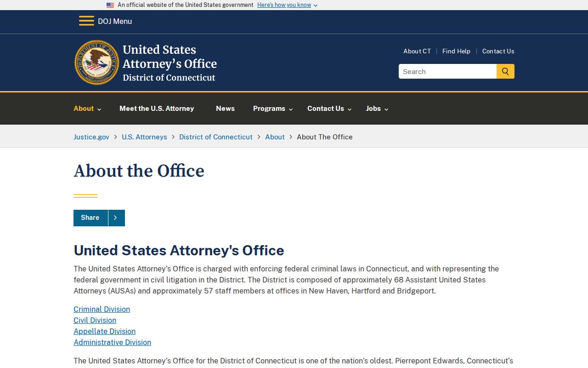Open the Administrative Division link
Screen dimensions: 588x368
tap(112, 342)
